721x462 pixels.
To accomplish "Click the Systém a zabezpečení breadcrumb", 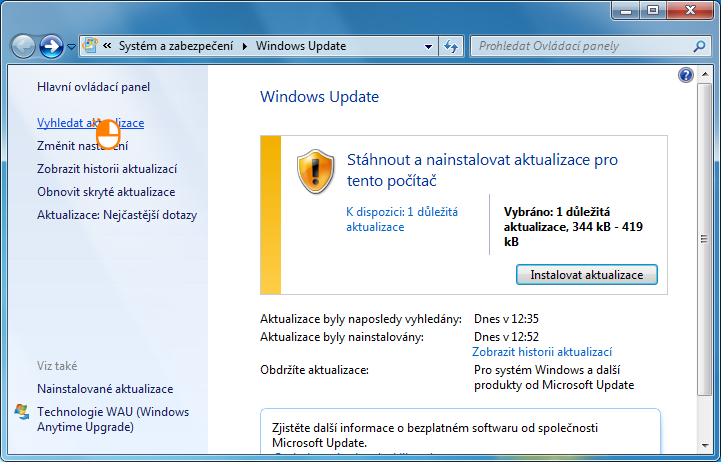I will pyautogui.click(x=176, y=46).
